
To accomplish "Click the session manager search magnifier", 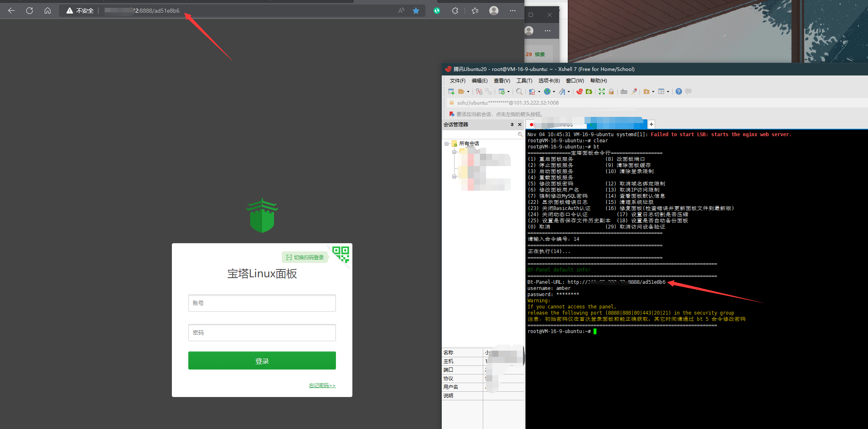I will (x=520, y=135).
